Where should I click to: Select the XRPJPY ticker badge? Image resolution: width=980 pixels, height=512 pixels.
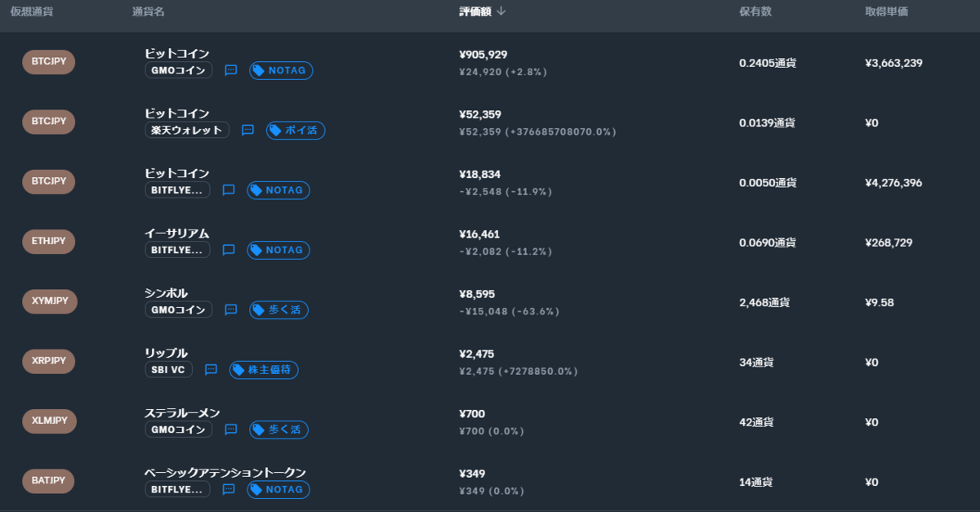pyautogui.click(x=48, y=362)
